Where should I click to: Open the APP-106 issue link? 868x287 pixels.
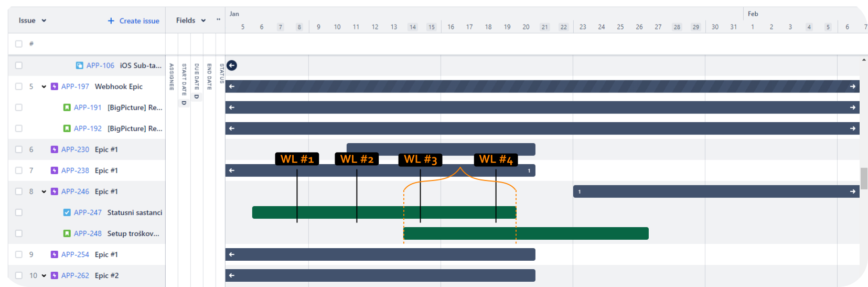coord(100,66)
